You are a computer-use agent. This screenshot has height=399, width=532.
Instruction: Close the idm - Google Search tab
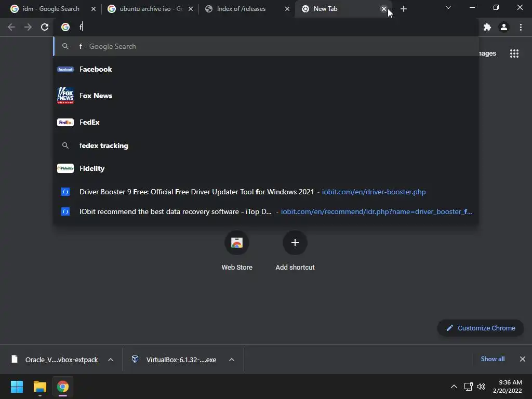click(94, 9)
